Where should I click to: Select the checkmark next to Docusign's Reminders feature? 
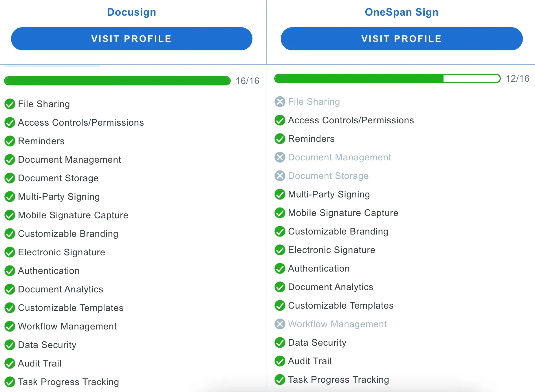pos(10,141)
